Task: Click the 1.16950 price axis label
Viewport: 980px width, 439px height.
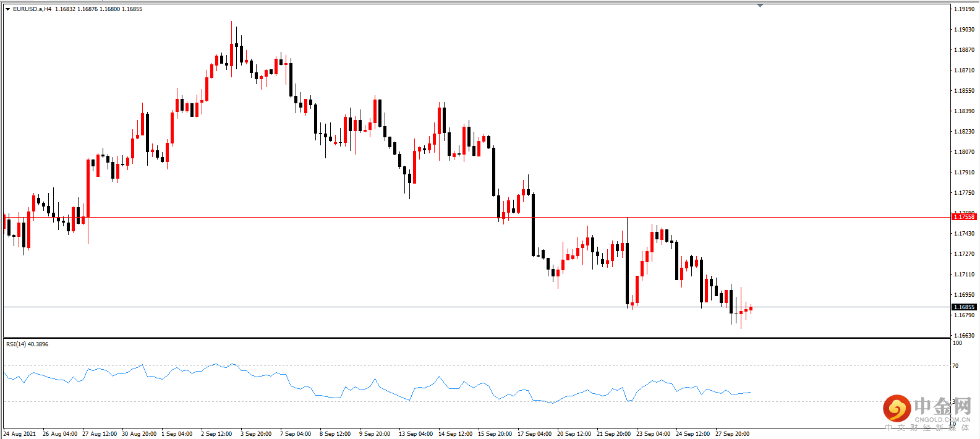Action: tap(964, 295)
